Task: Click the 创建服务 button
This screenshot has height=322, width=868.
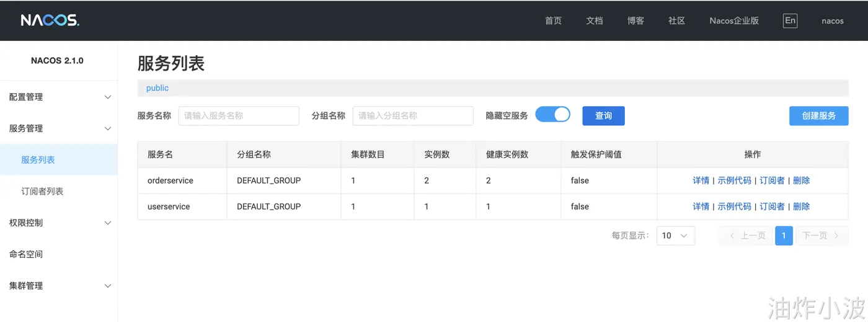Action: [818, 115]
